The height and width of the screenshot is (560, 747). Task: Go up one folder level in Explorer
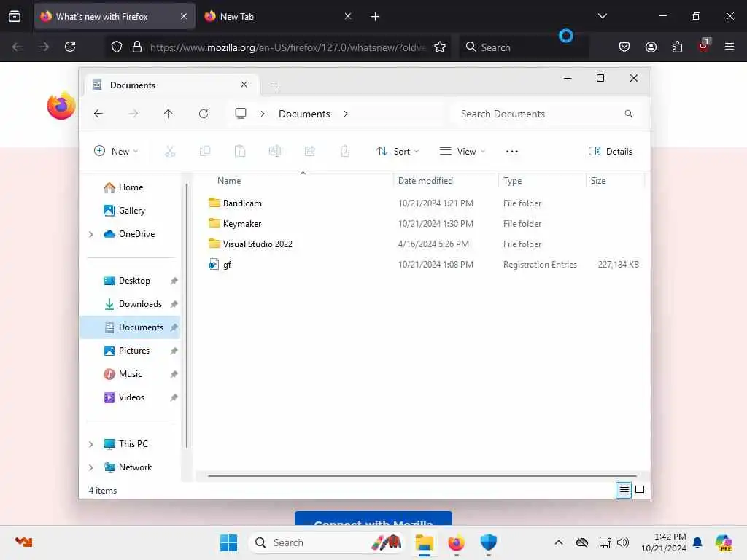click(169, 114)
